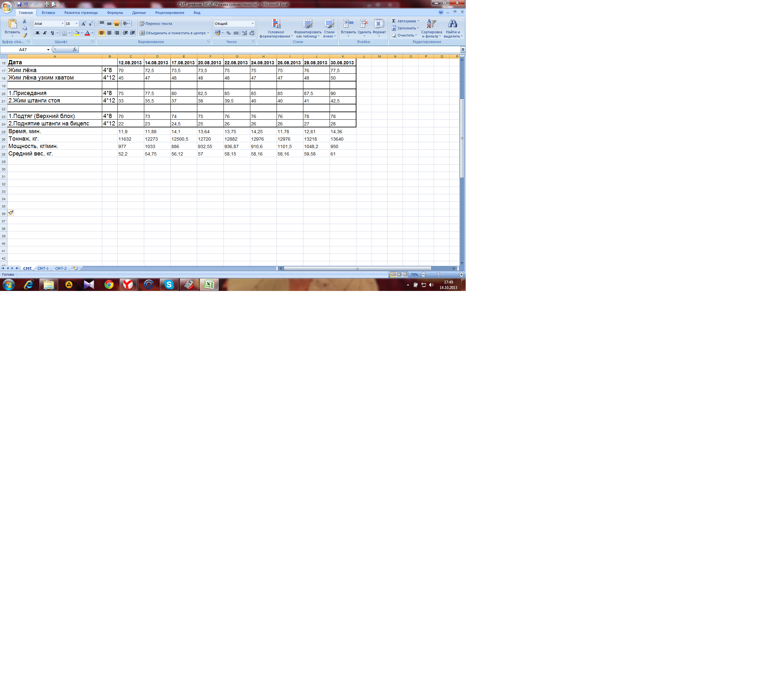784x697 pixels.
Task: Toggle Перенос текста wrap text
Action: pyautogui.click(x=156, y=24)
